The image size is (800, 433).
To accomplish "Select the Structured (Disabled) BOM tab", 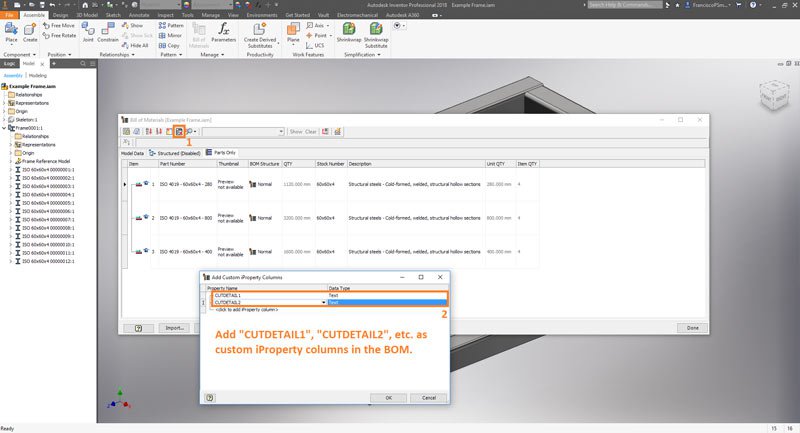I will click(x=175, y=153).
